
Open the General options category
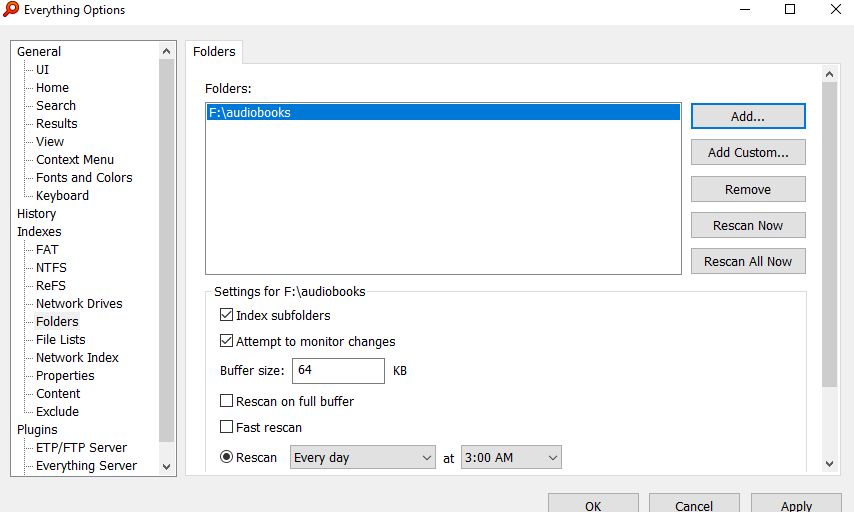tap(39, 52)
